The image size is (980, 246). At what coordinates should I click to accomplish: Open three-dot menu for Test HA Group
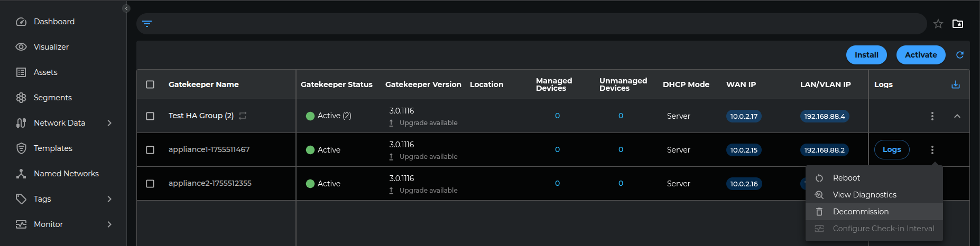(x=932, y=116)
